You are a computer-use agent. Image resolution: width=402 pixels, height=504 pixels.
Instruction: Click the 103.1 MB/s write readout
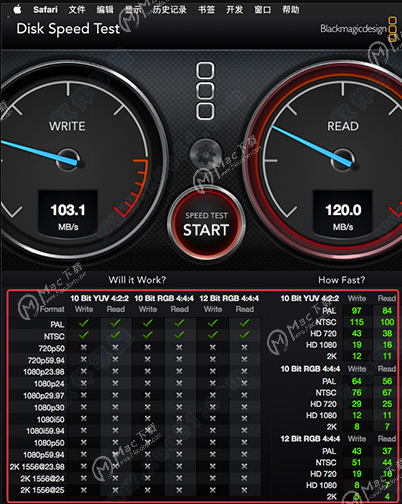click(x=68, y=217)
